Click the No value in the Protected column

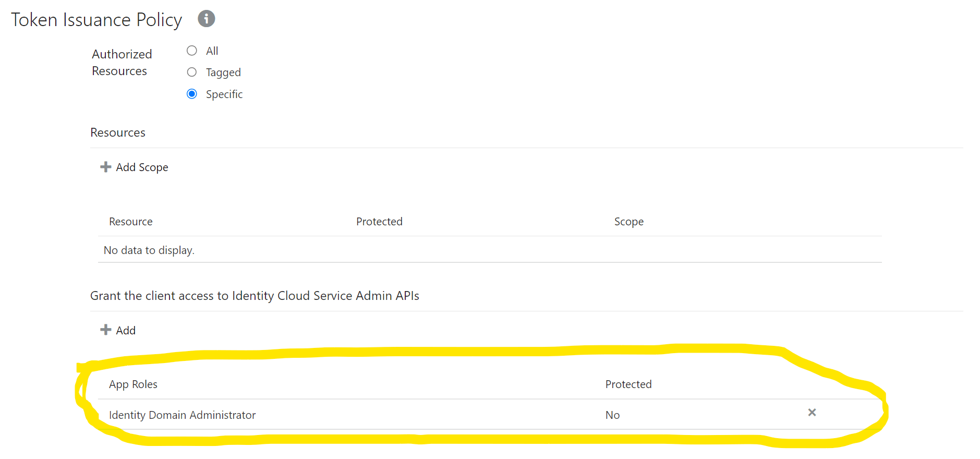(612, 415)
